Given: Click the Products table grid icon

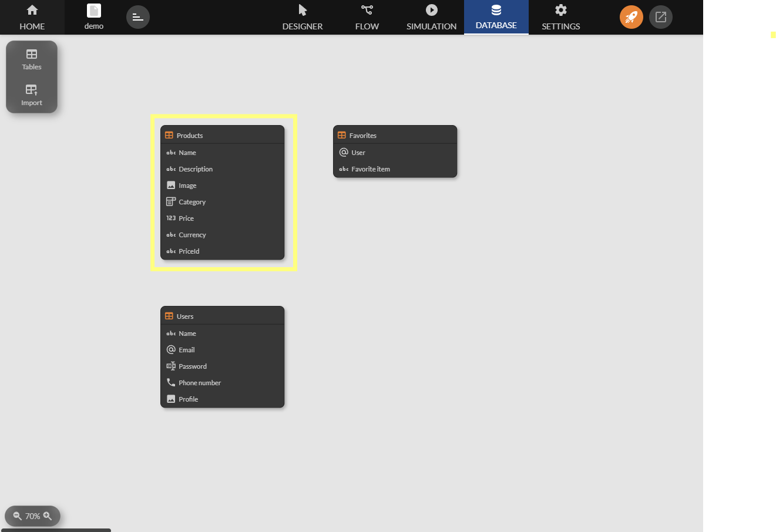Looking at the screenshot, I should (169, 135).
